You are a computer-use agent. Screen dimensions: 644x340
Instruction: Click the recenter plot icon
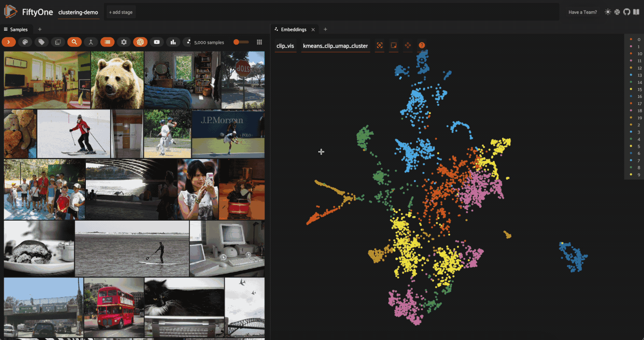pyautogui.click(x=380, y=45)
